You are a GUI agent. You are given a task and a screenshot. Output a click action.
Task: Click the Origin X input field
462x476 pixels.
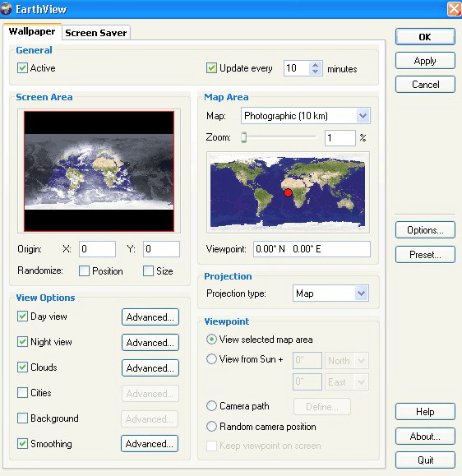tap(97, 249)
